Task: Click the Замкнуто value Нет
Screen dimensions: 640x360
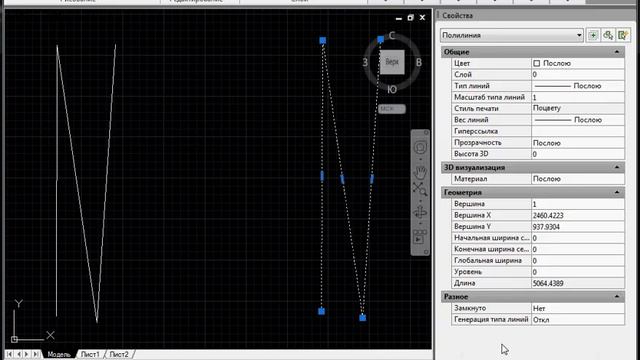Action: click(578, 308)
